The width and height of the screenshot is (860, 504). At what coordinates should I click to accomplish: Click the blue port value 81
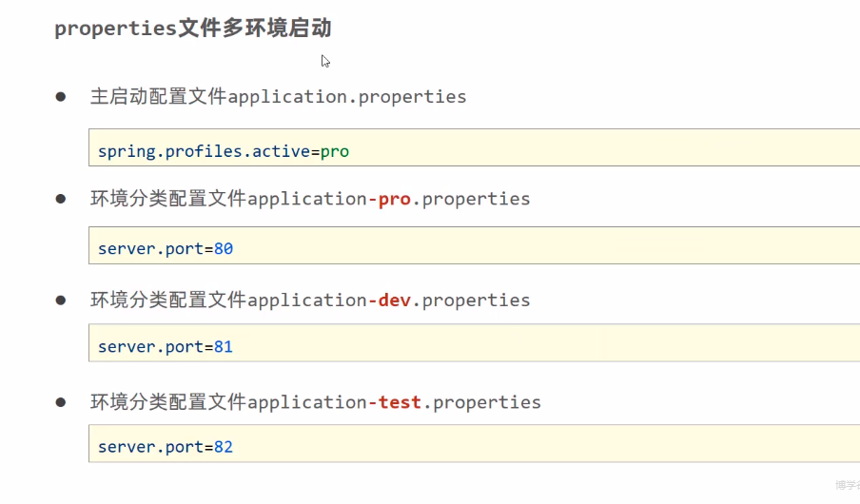(x=224, y=347)
